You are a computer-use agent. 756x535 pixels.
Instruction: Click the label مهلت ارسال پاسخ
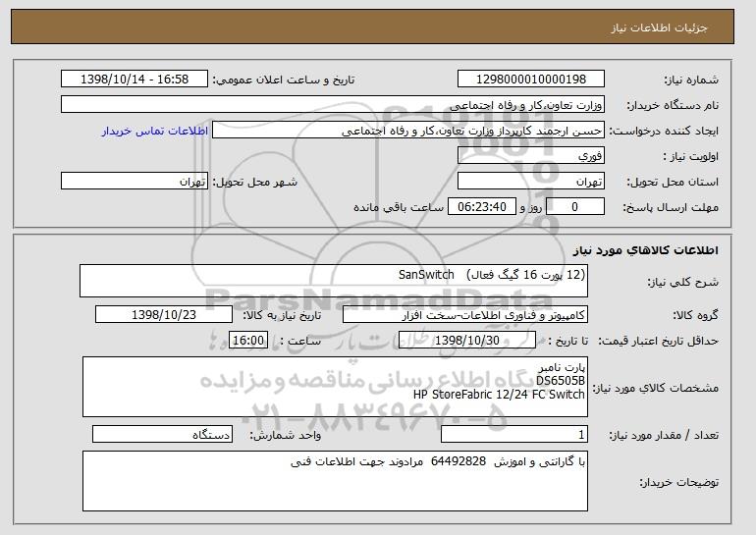[x=671, y=207]
